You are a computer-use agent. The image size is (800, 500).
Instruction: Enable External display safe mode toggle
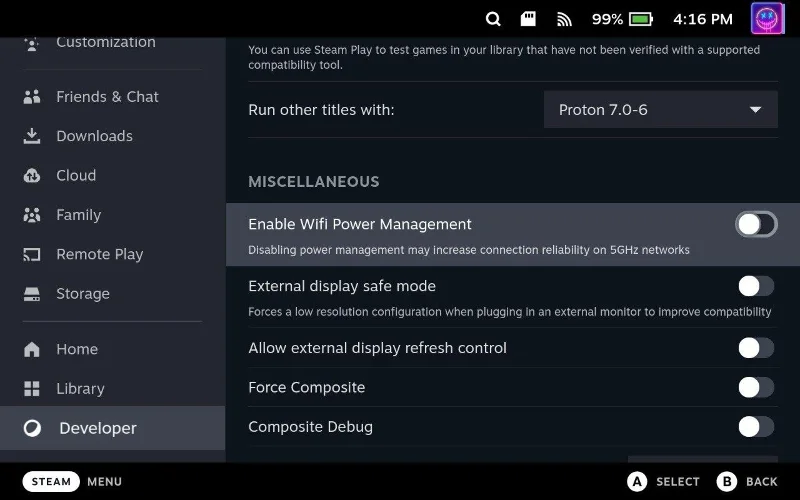pyautogui.click(x=755, y=286)
